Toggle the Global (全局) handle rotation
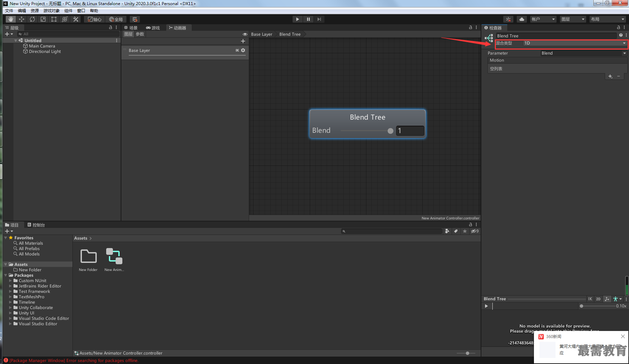 [x=116, y=19]
